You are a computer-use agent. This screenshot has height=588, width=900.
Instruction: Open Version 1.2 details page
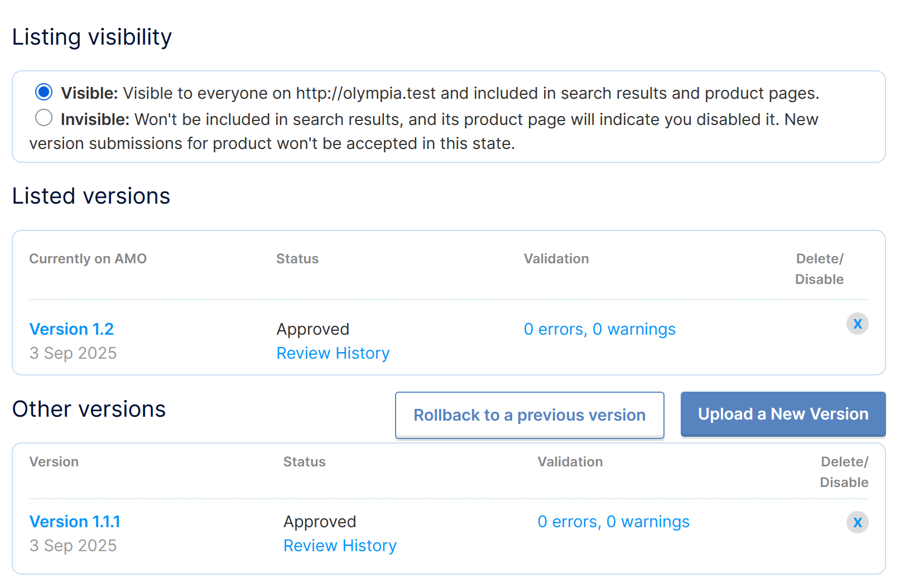(71, 329)
